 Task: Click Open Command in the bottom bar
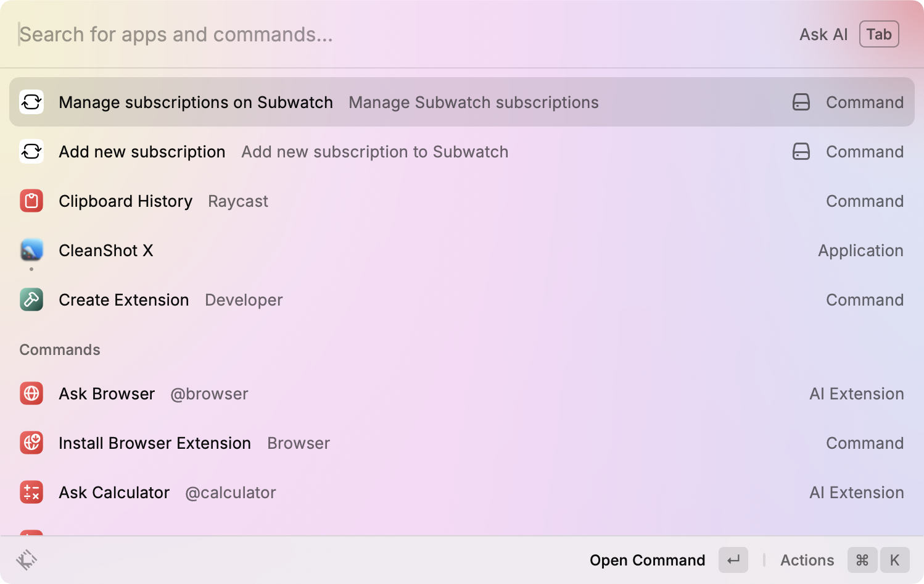tap(647, 560)
